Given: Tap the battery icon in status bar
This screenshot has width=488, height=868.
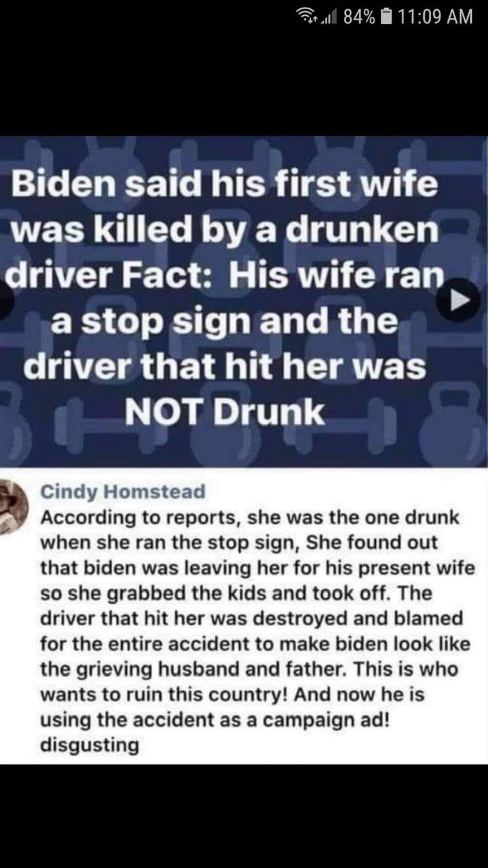Looking at the screenshot, I should pyautogui.click(x=386, y=16).
